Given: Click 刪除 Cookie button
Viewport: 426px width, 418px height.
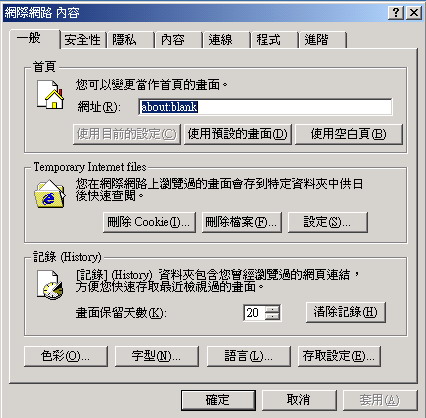Looking at the screenshot, I should [149, 222].
